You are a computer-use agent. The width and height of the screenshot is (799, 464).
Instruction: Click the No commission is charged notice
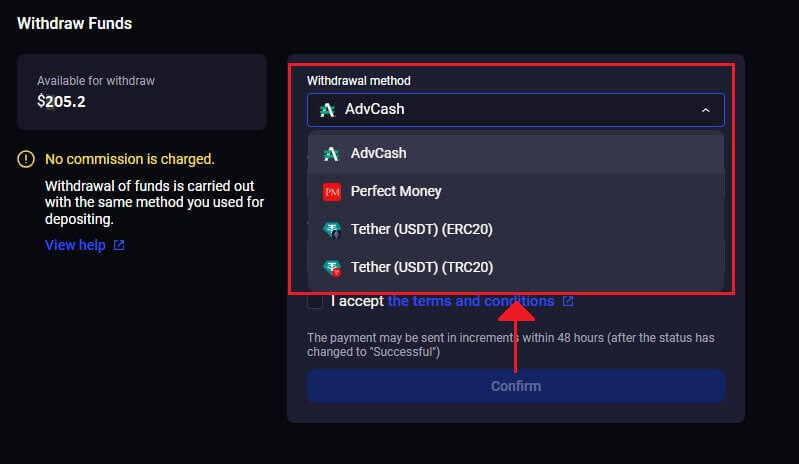point(129,159)
